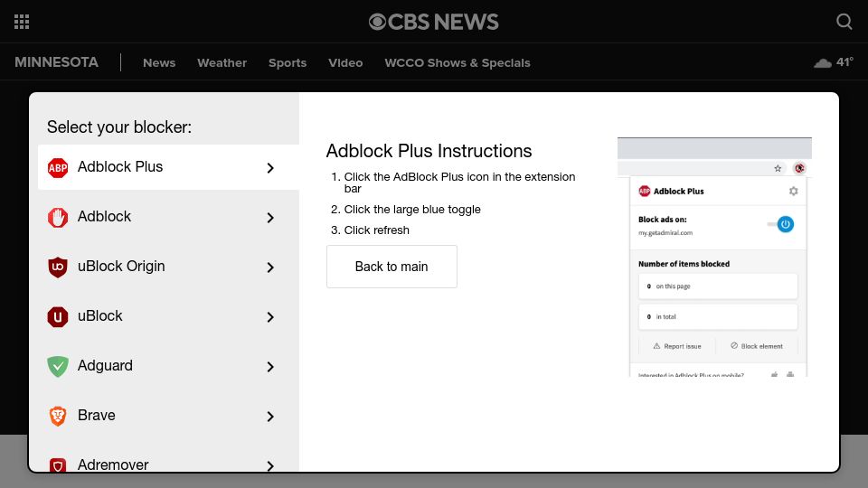The width and height of the screenshot is (868, 488).
Task: Click the Brave lion icon
Action: 58,416
